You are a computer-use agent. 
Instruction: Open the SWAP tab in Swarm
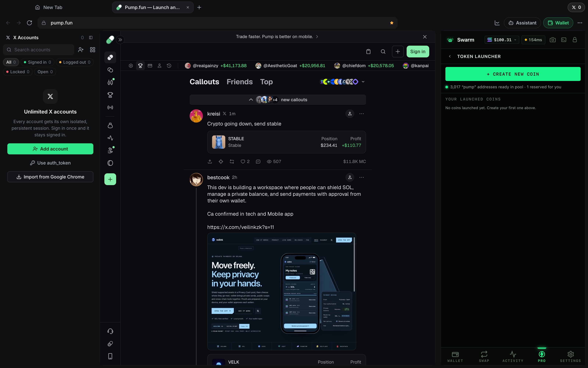pyautogui.click(x=484, y=357)
